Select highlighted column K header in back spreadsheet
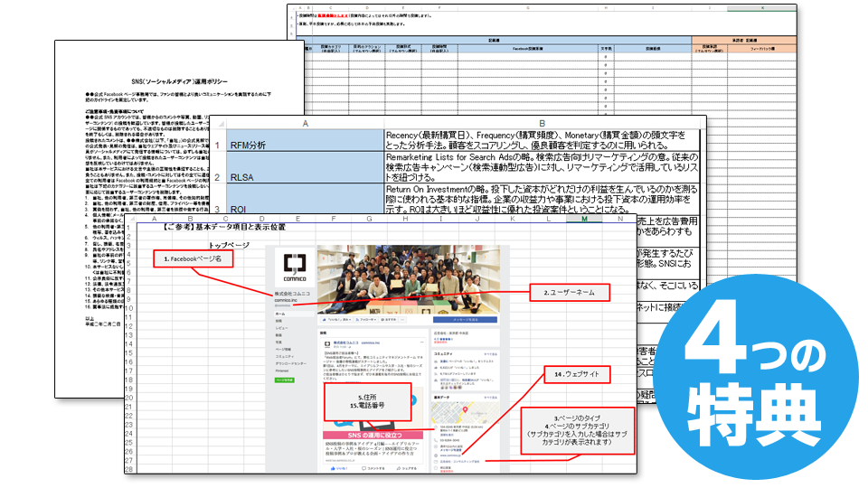The width and height of the screenshot is (868, 488). [x=762, y=8]
